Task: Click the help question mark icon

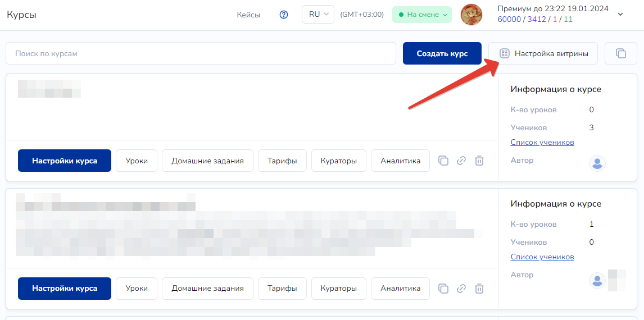Action: click(x=284, y=15)
